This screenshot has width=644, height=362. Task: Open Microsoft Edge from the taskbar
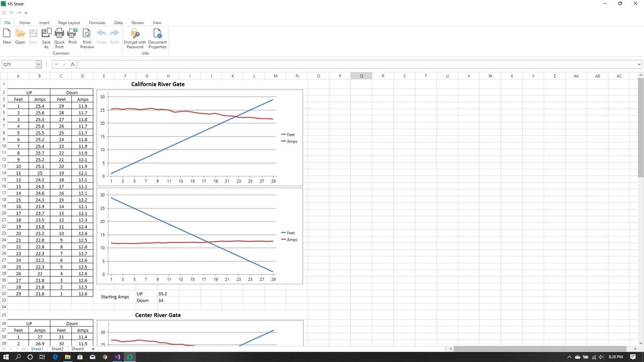[55, 356]
